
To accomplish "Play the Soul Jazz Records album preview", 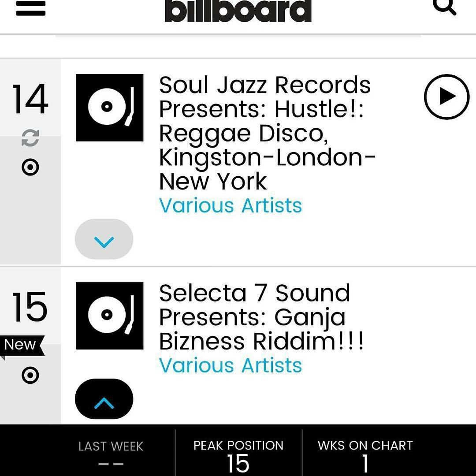I will pyautogui.click(x=446, y=97).
